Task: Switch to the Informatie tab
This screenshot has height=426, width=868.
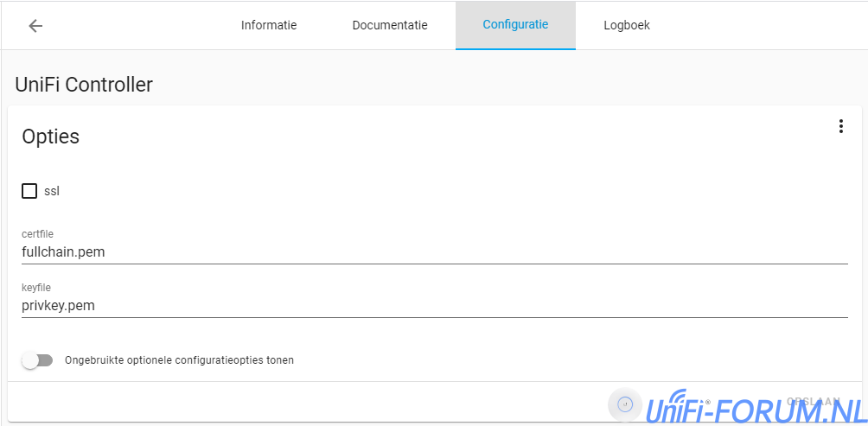Action: tap(269, 26)
